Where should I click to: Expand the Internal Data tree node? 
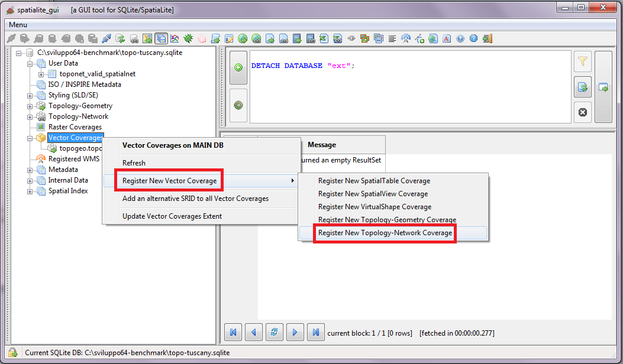coord(30,181)
